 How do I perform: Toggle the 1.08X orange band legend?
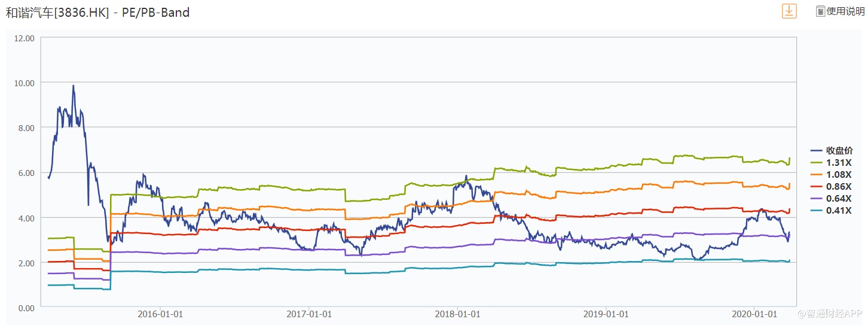838,174
